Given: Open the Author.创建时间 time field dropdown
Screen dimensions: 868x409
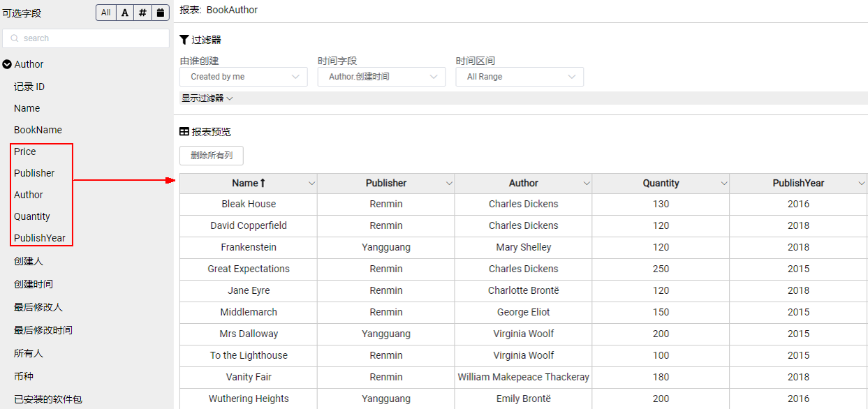Looking at the screenshot, I should [x=381, y=77].
